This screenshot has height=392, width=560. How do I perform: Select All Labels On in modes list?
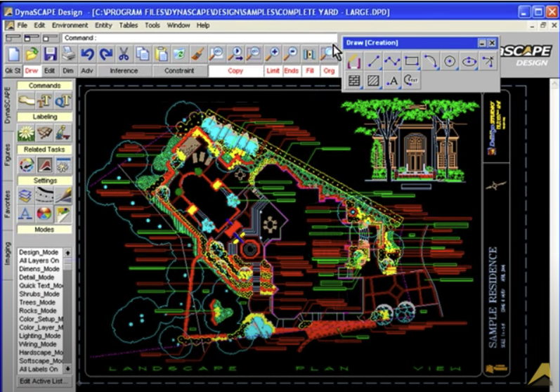pyautogui.click(x=39, y=369)
